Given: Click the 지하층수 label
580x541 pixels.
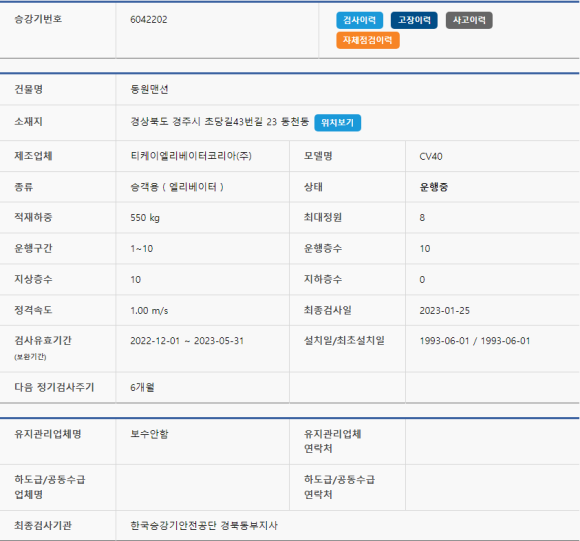Looking at the screenshot, I should tap(323, 279).
